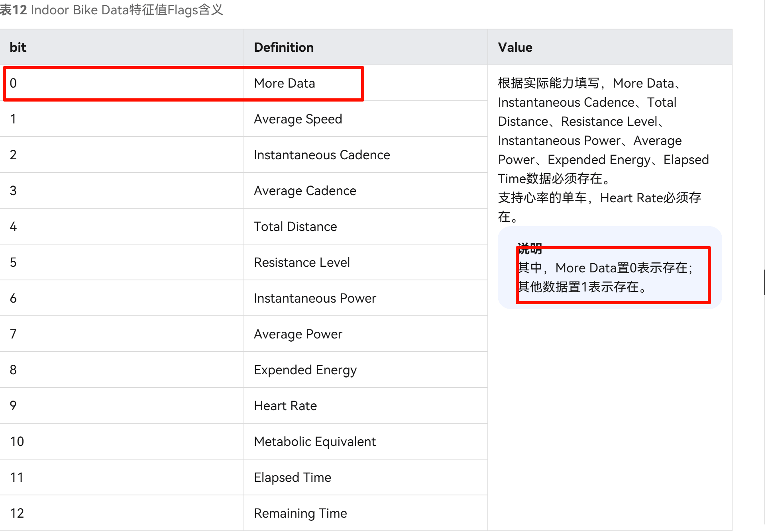Click the 'Remaining Time' cell
Viewport: 766px width, 532px height.
[x=300, y=513]
